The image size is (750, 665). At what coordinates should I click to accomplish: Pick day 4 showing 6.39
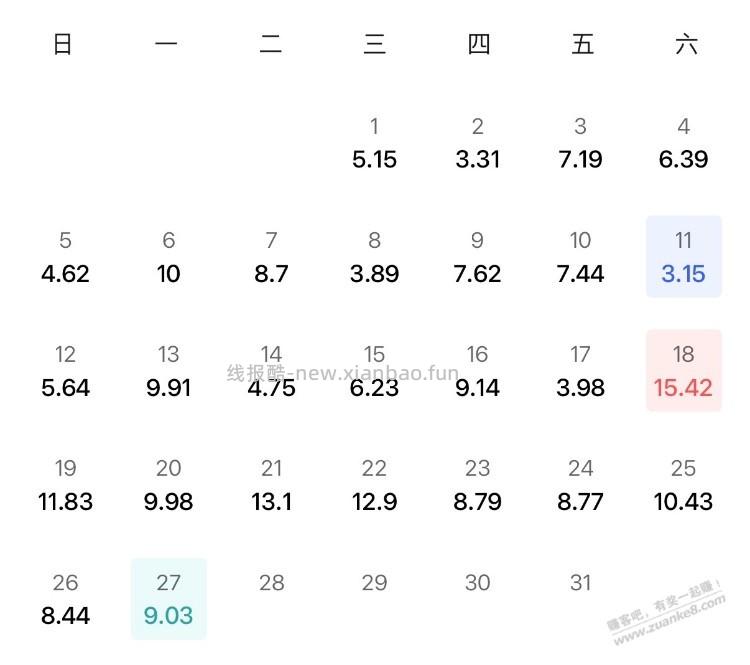[x=684, y=143]
